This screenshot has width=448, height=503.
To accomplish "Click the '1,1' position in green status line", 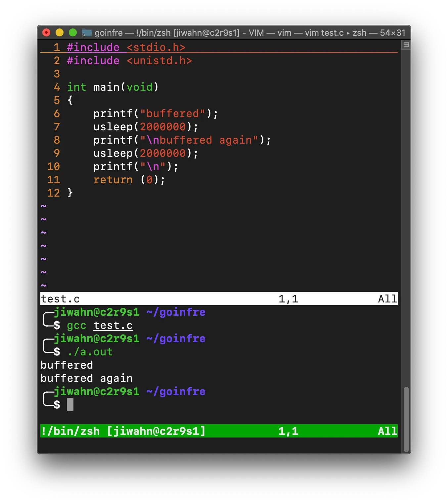I will click(288, 431).
